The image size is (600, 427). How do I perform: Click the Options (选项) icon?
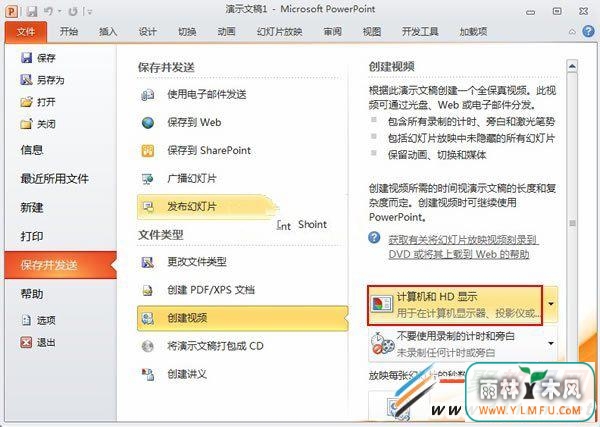pyautogui.click(x=26, y=320)
